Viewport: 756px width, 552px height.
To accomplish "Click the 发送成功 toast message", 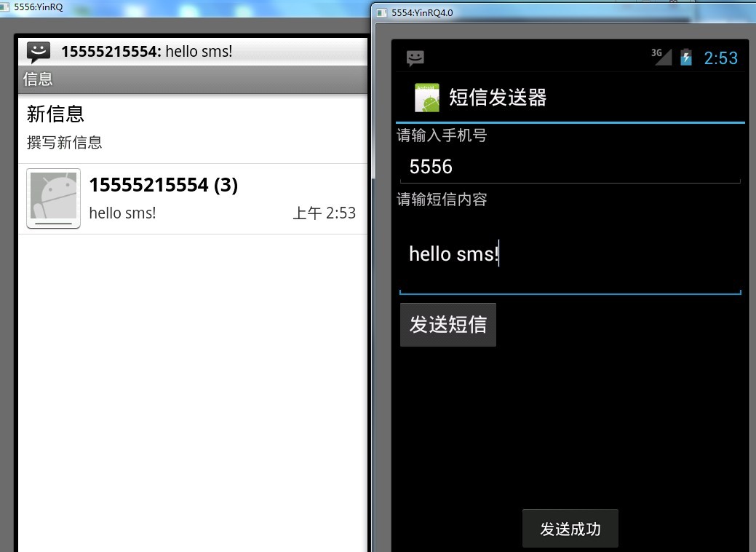I will point(570,529).
